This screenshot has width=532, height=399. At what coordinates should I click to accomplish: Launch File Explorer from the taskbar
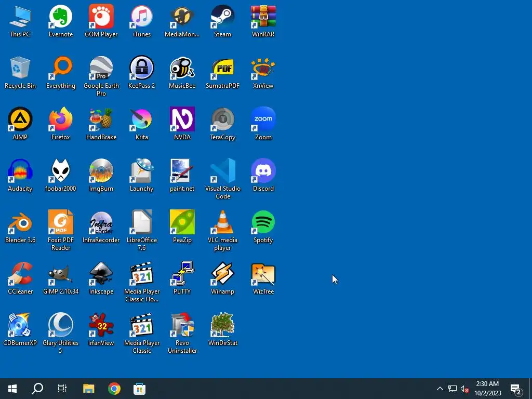pos(88,389)
